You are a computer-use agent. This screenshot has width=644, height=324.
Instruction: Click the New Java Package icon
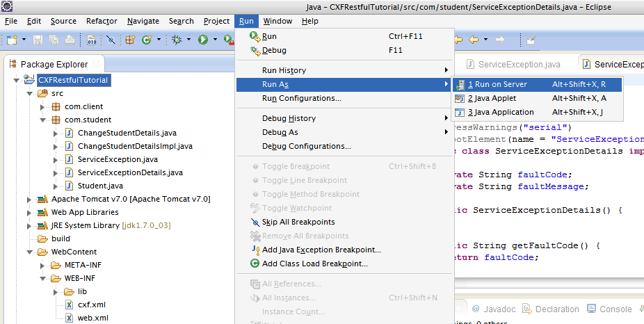pyautogui.click(x=129, y=40)
